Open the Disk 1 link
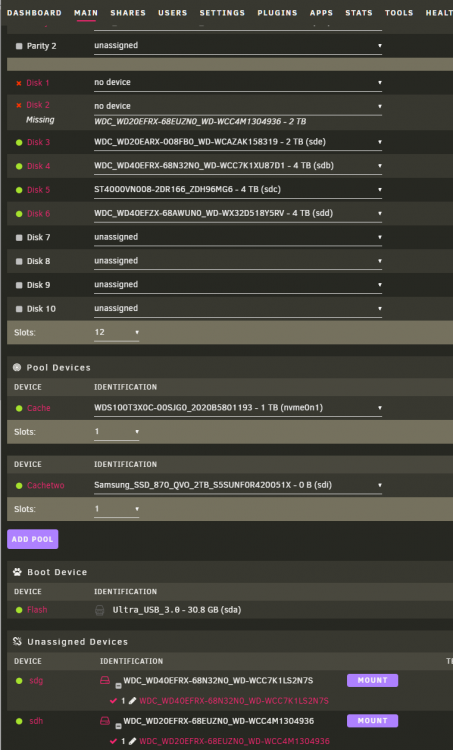This screenshot has width=453, height=750. coord(38,83)
